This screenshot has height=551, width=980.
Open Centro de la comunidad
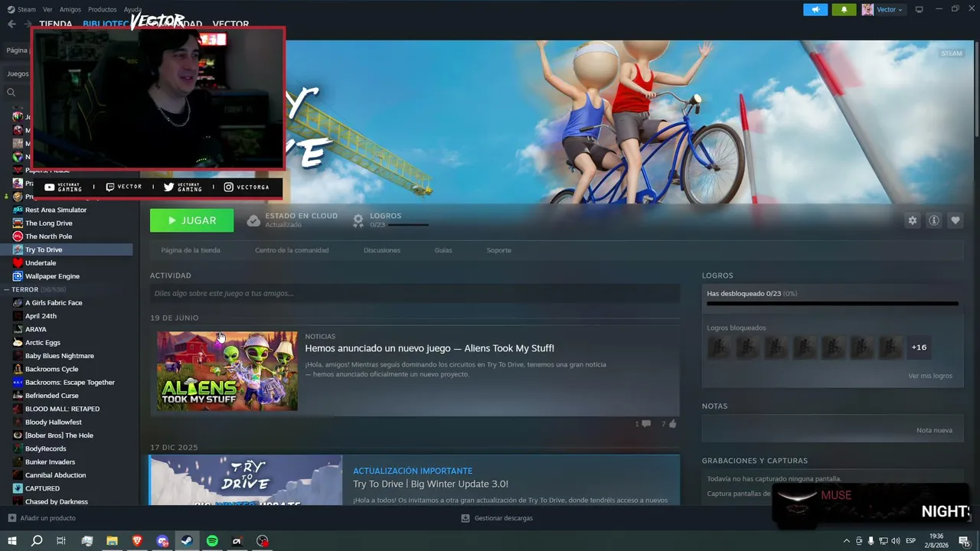point(292,250)
